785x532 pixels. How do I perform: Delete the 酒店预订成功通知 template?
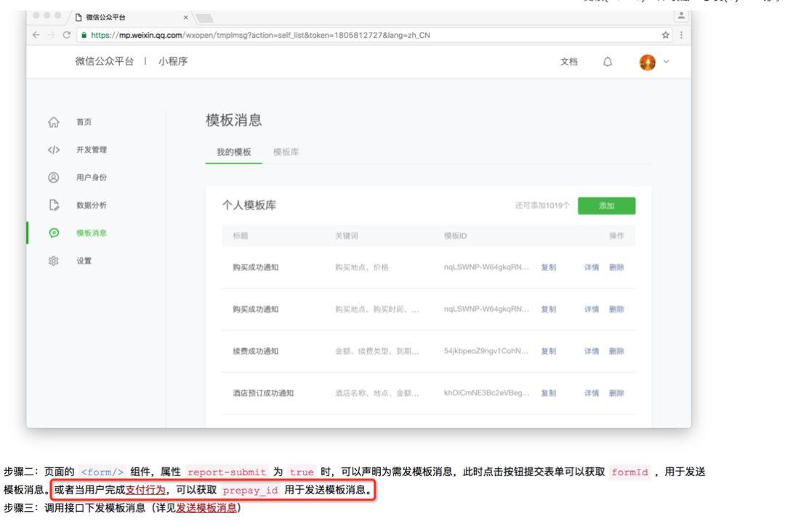(616, 393)
